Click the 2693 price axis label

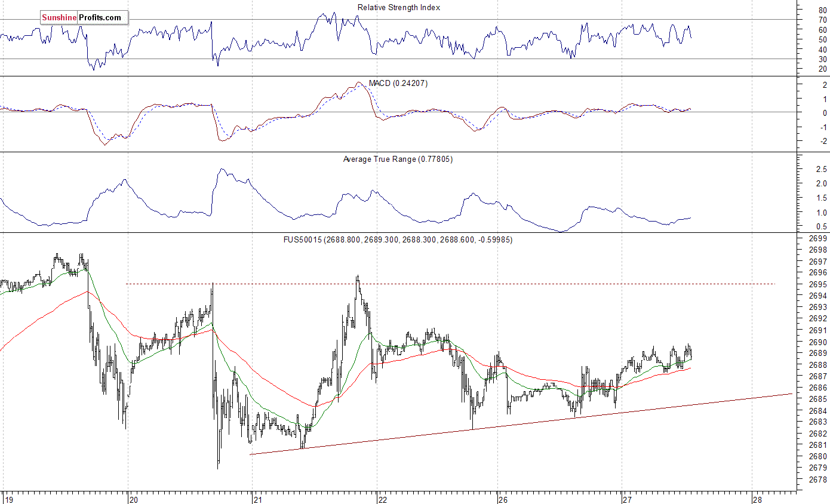tap(817, 307)
